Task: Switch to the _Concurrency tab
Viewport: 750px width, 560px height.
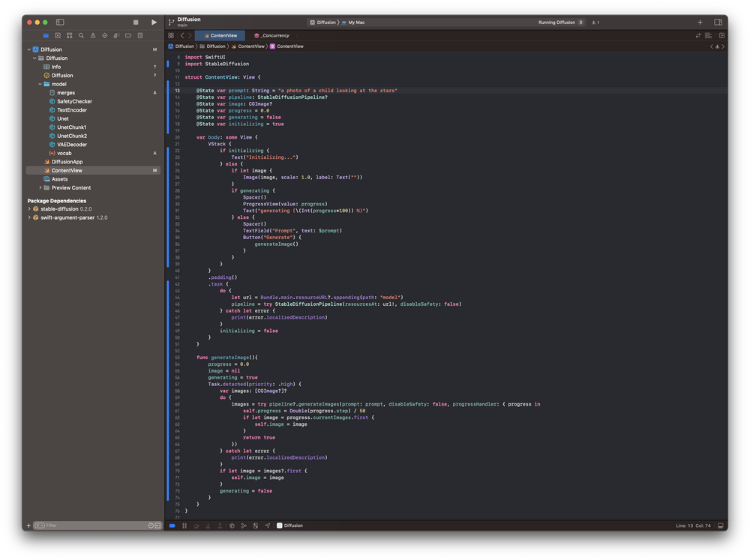Action: point(271,35)
